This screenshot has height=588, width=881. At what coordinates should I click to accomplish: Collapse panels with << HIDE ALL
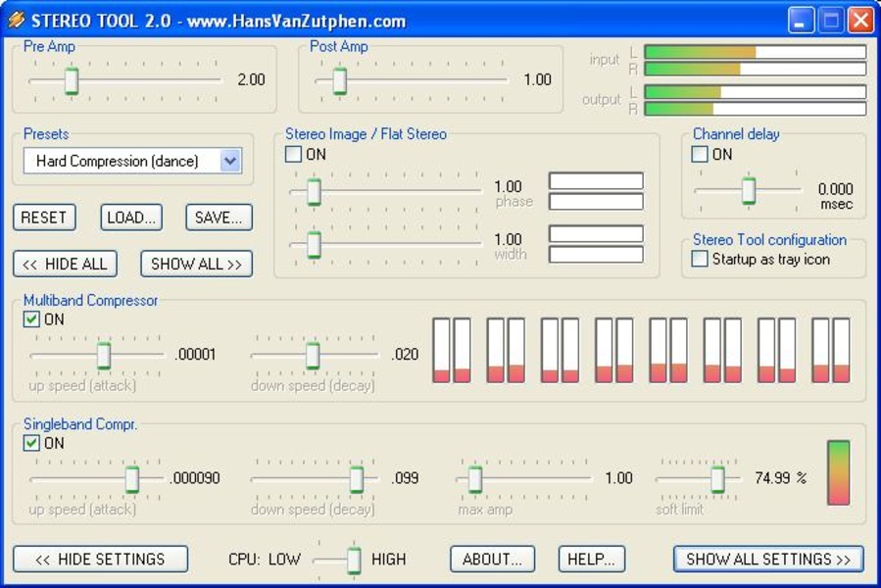tap(66, 264)
